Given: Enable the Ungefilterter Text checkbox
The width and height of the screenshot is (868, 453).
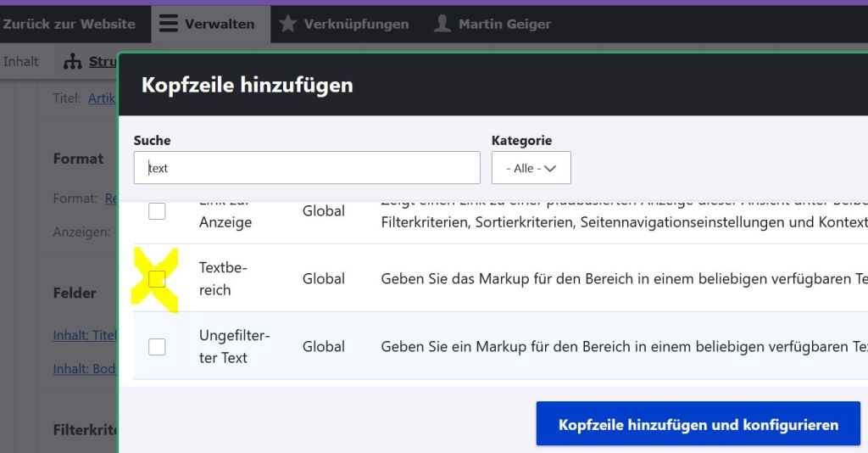Looking at the screenshot, I should (157, 346).
